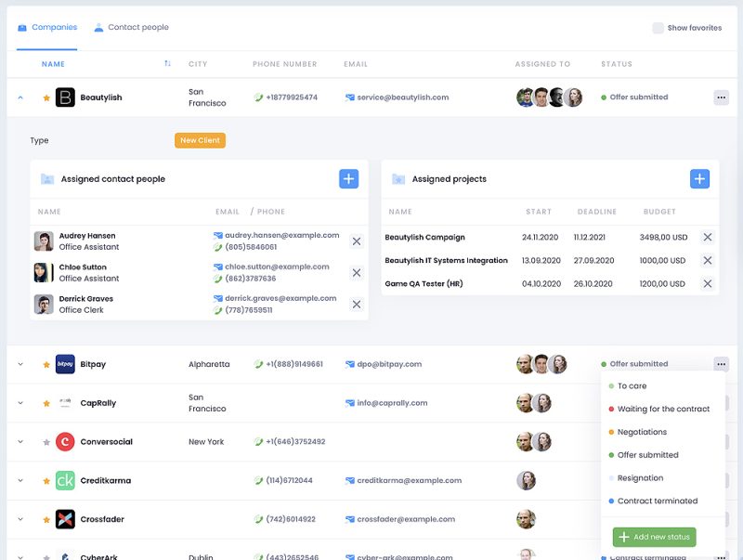
Task: Open the Companies tab
Action: coord(47,28)
